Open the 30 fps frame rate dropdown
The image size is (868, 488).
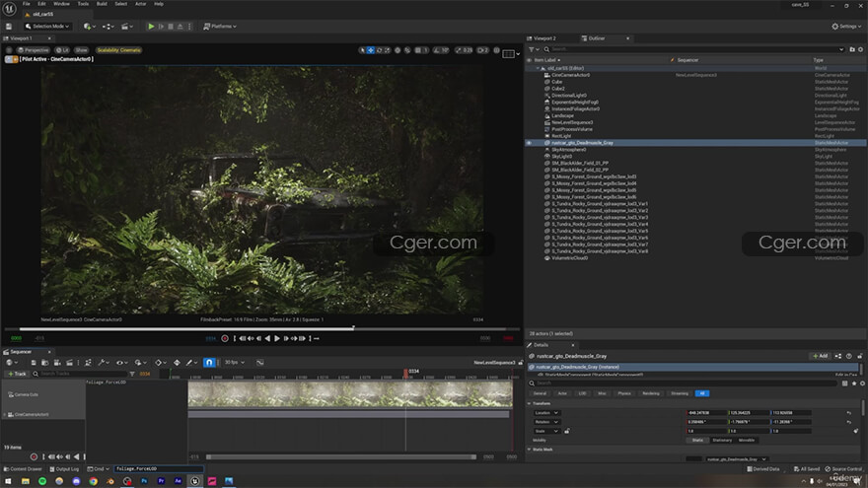point(234,363)
